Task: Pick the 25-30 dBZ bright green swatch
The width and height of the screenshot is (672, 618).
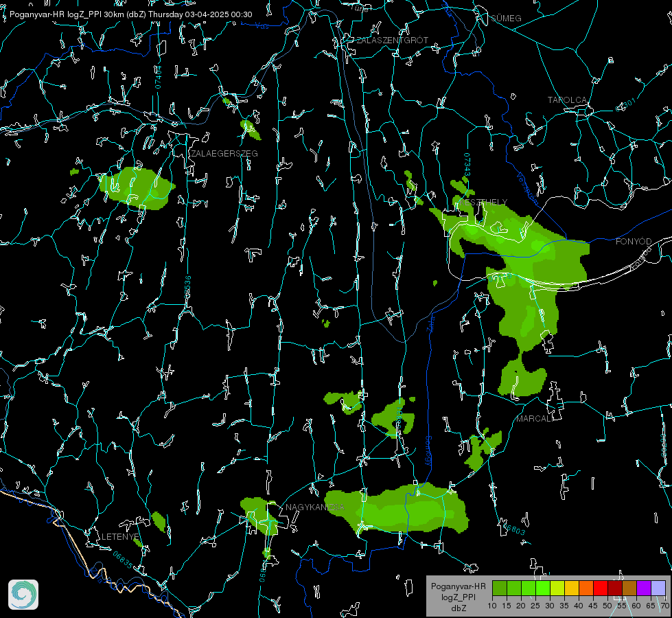Action: pyautogui.click(x=542, y=588)
